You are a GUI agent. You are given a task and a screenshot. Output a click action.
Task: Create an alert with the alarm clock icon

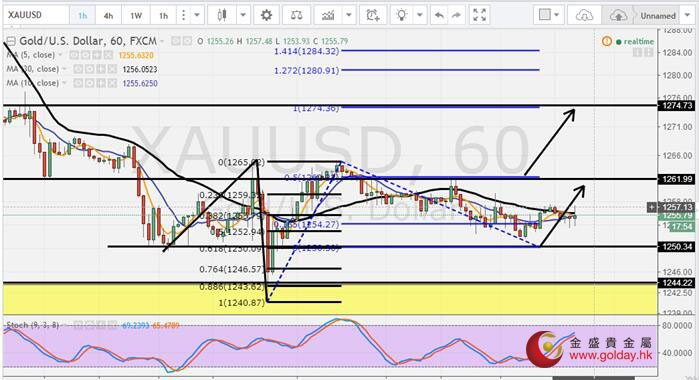373,16
